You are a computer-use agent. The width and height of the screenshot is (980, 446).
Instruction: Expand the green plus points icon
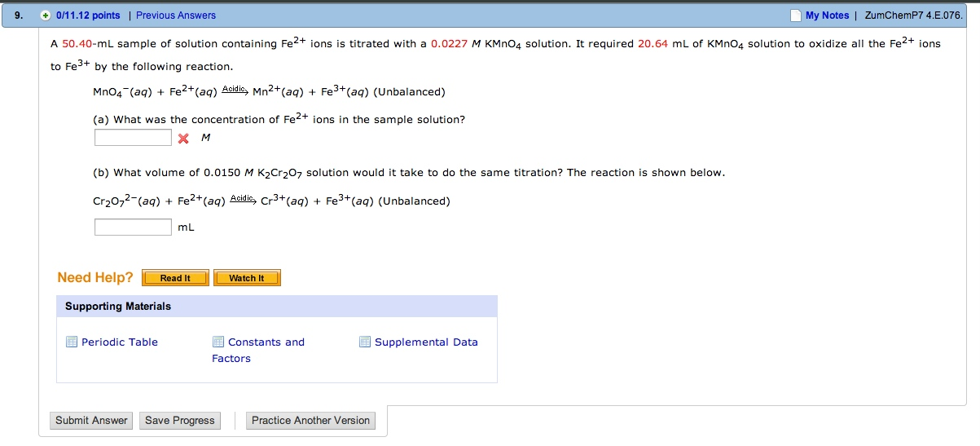coord(46,15)
